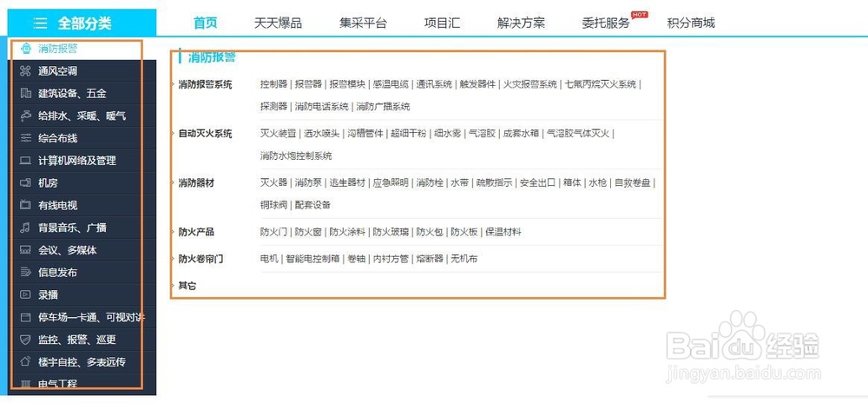Click the shield icon for 监控、报警、巡更
The width and height of the screenshot is (868, 403).
tap(25, 340)
